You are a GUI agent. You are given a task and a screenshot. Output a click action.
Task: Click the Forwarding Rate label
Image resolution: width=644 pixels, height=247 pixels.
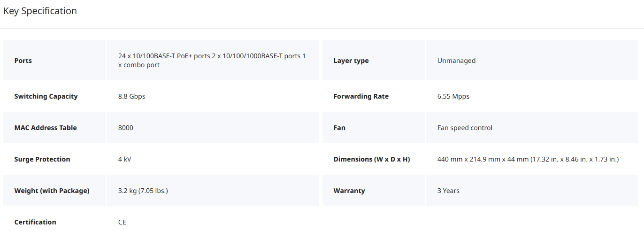(x=361, y=96)
